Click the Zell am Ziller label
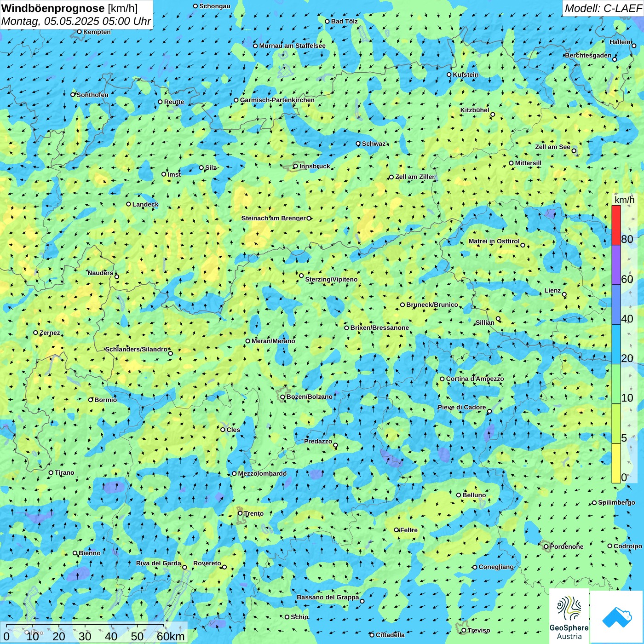Image resolution: width=644 pixels, height=644 pixels. [x=415, y=177]
